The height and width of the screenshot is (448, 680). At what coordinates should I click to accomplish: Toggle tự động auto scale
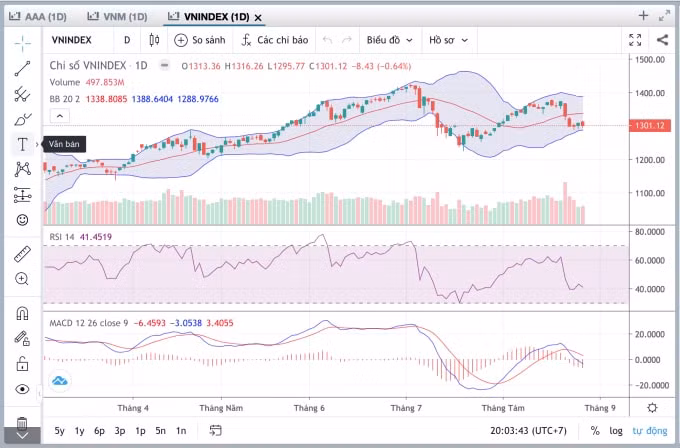(650, 431)
